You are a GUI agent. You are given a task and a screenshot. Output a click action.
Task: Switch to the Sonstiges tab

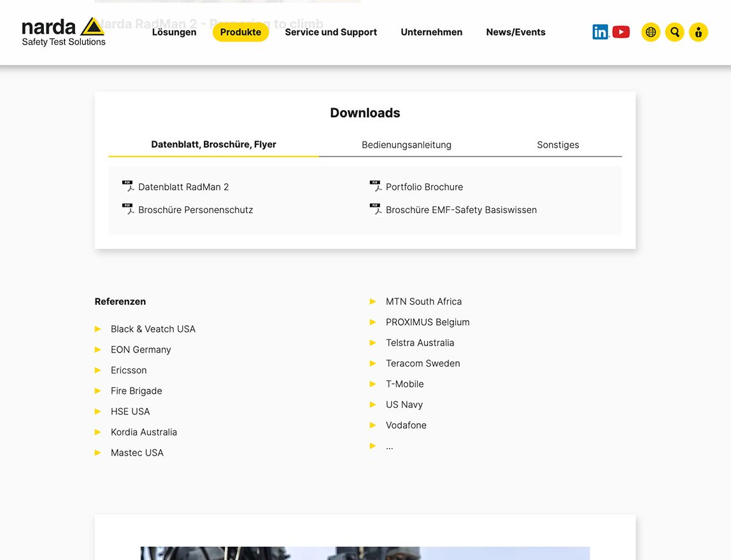tap(558, 144)
